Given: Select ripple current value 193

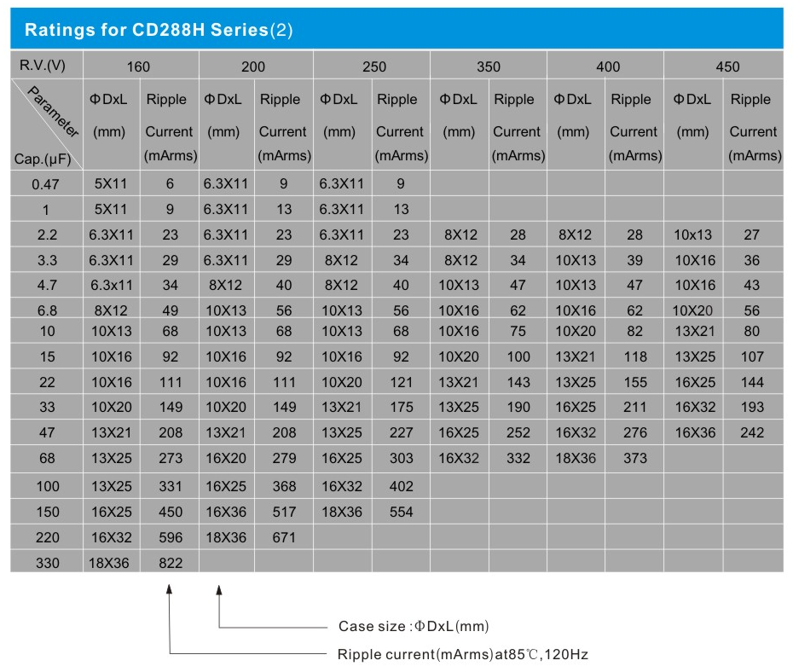Looking at the screenshot, I should click(752, 408).
